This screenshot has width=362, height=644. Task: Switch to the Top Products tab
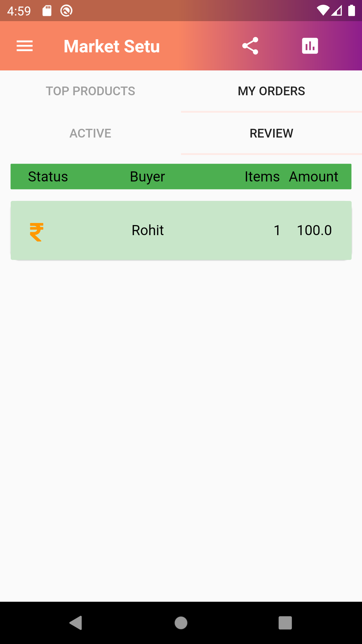(90, 91)
